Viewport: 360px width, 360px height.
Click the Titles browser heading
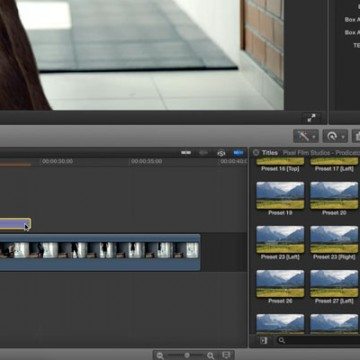pyautogui.click(x=270, y=153)
